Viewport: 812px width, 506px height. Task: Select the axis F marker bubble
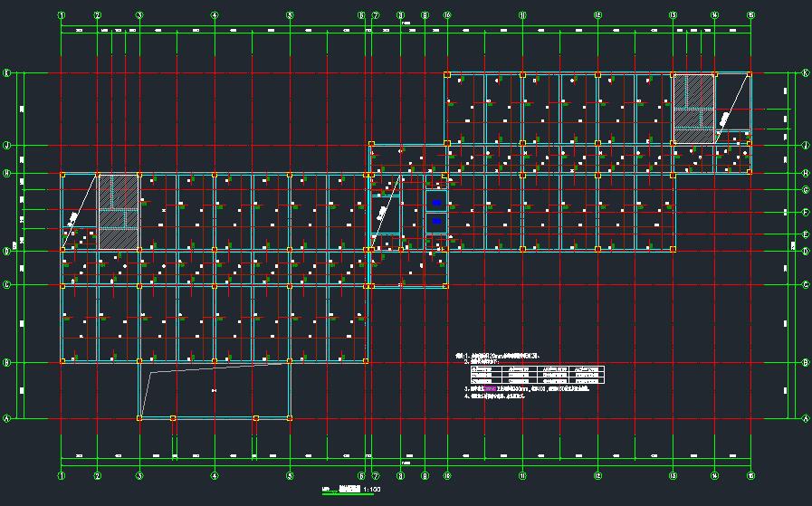[805, 212]
